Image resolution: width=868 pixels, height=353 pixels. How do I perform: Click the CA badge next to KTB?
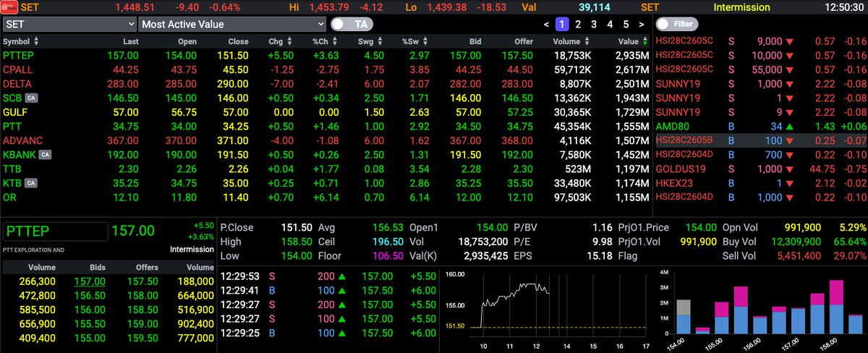pyautogui.click(x=31, y=182)
